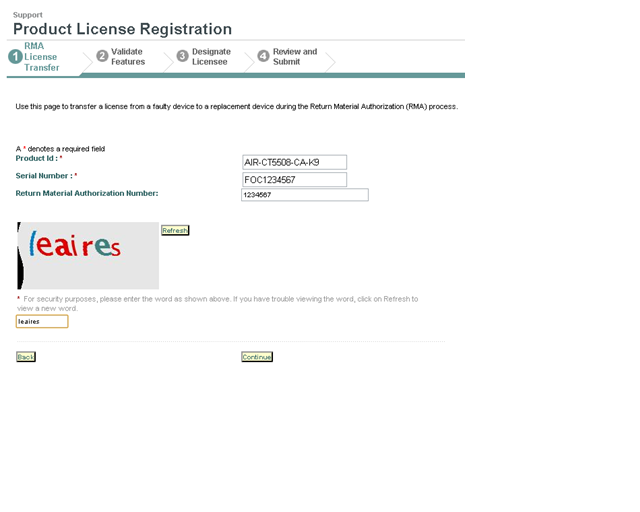
Task: Click the captcha image showing leaires
Action: (x=88, y=256)
